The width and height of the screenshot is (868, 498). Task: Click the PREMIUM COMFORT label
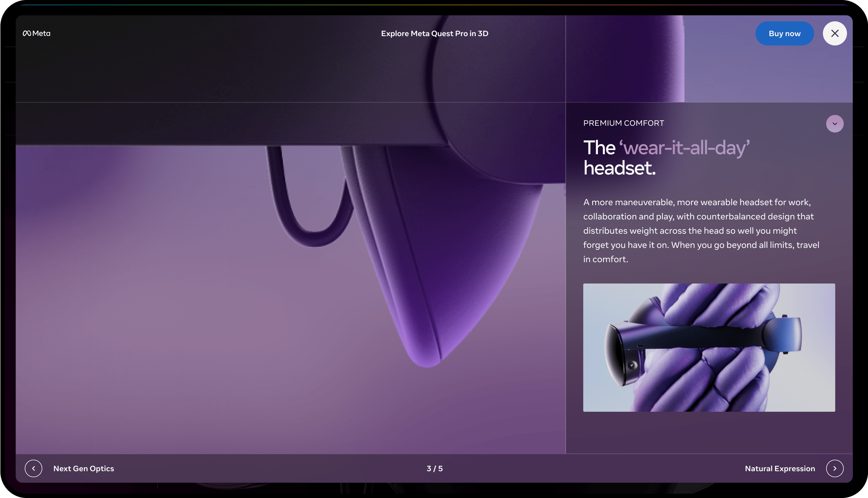[623, 123]
